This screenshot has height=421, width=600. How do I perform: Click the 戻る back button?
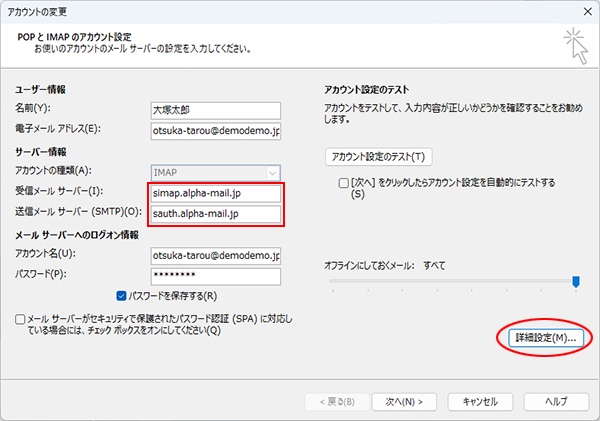[x=333, y=401]
